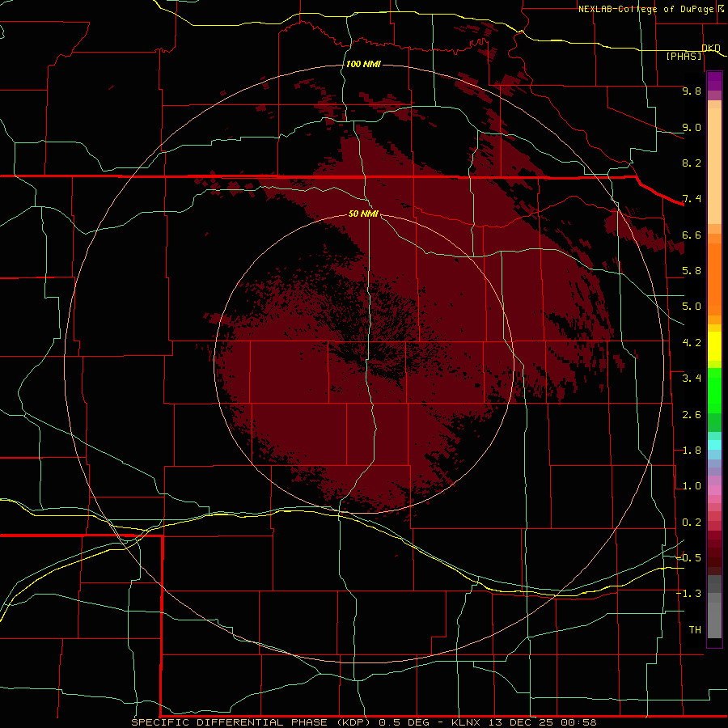Click the small logo glyph after DuPage
This screenshot has width=728, height=728.
coord(721,9)
